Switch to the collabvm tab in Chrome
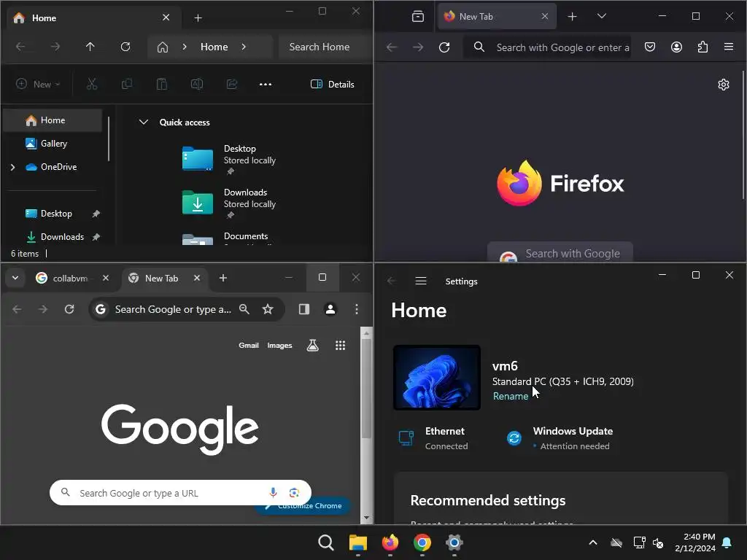The image size is (747, 560). click(70, 278)
